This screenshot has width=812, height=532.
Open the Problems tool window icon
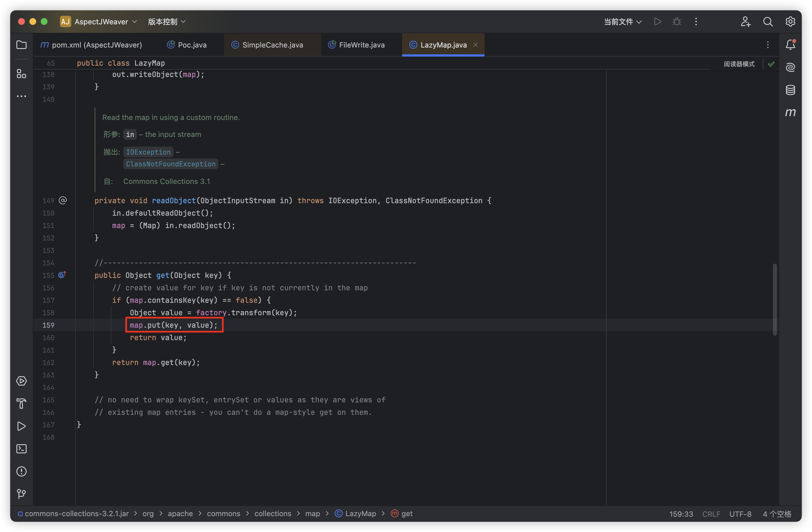click(21, 471)
